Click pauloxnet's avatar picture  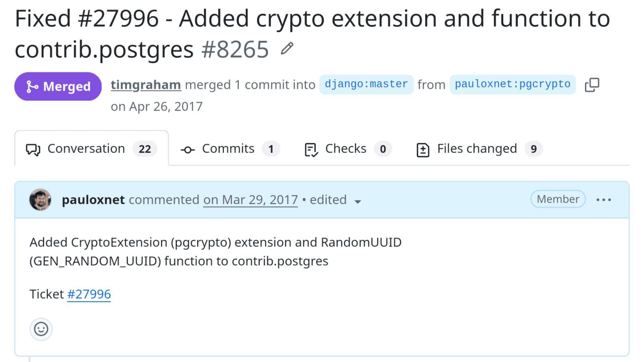click(40, 199)
